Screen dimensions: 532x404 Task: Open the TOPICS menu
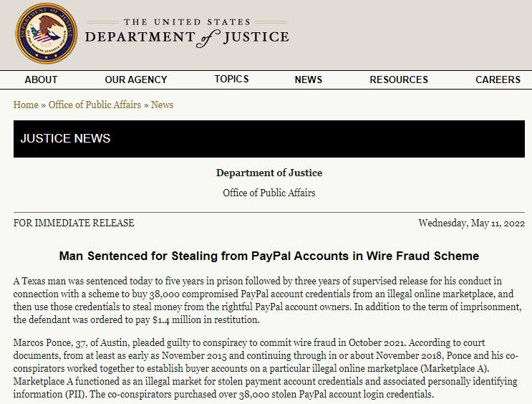pos(232,79)
